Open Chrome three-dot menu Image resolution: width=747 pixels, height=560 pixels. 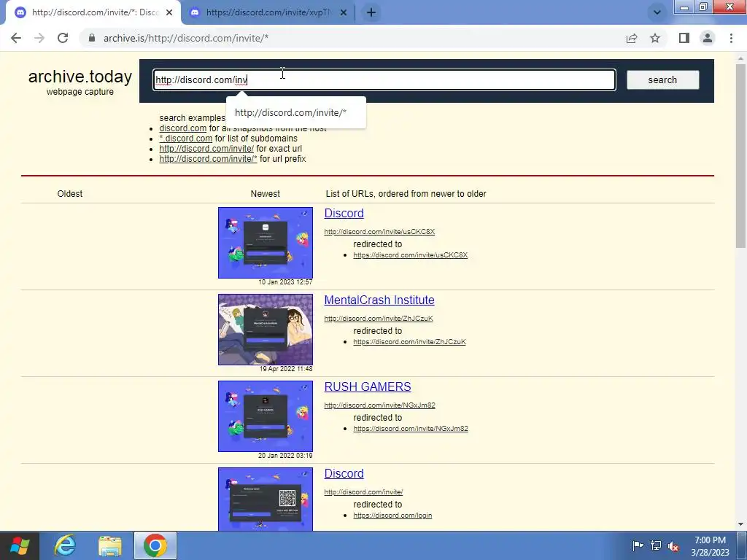click(x=731, y=38)
